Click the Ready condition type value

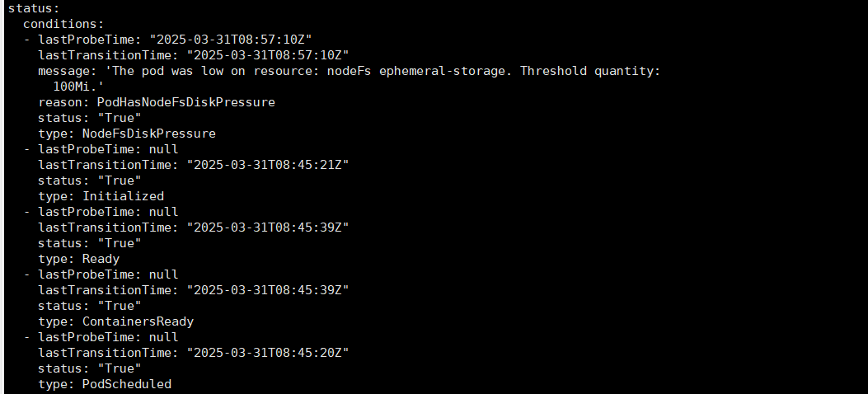[x=101, y=259]
